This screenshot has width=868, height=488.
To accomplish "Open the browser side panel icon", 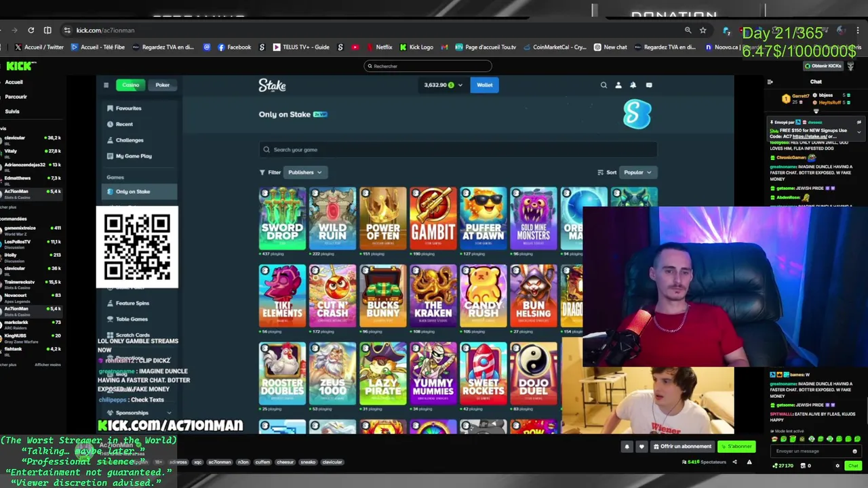I will pos(47,30).
